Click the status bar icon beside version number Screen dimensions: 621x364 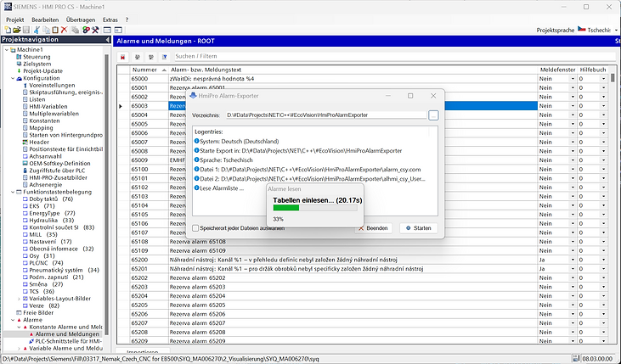pyautogui.click(x=577, y=359)
